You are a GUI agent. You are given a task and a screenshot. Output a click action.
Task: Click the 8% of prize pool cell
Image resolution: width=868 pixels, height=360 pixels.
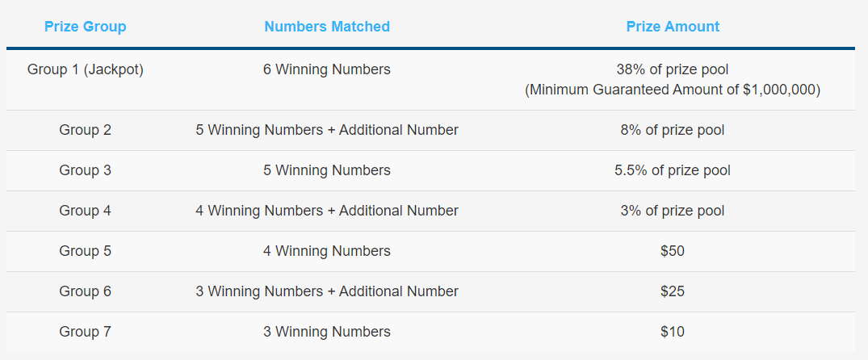coord(673,130)
